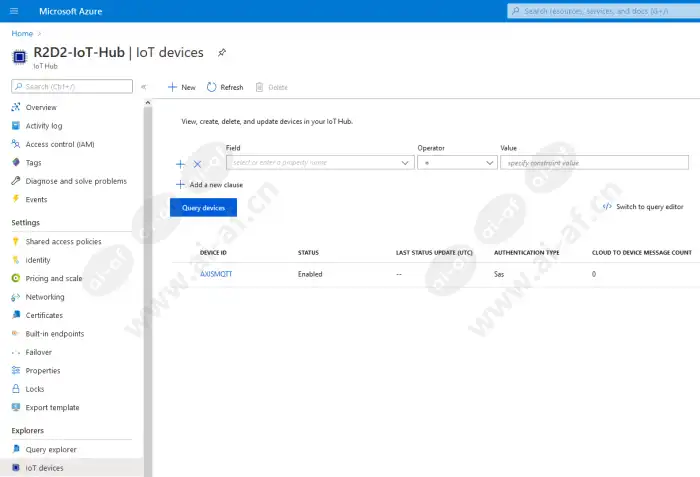Image resolution: width=700 pixels, height=477 pixels.
Task: Click the sidebar scrollbar up arrow
Action: pos(148,103)
